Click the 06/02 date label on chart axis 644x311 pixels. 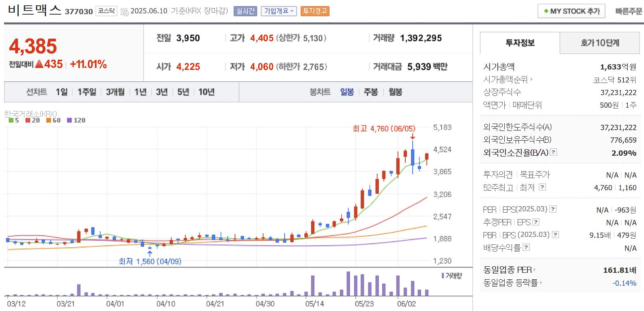pos(407,304)
